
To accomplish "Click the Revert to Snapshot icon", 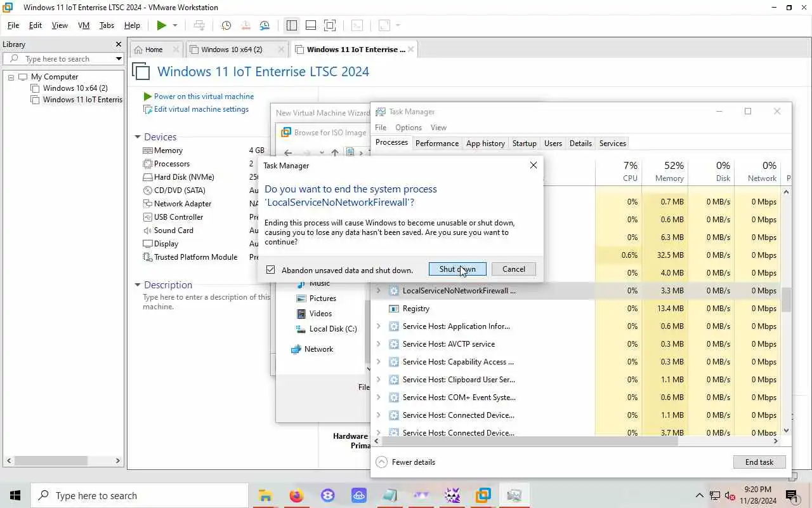I will [246, 25].
